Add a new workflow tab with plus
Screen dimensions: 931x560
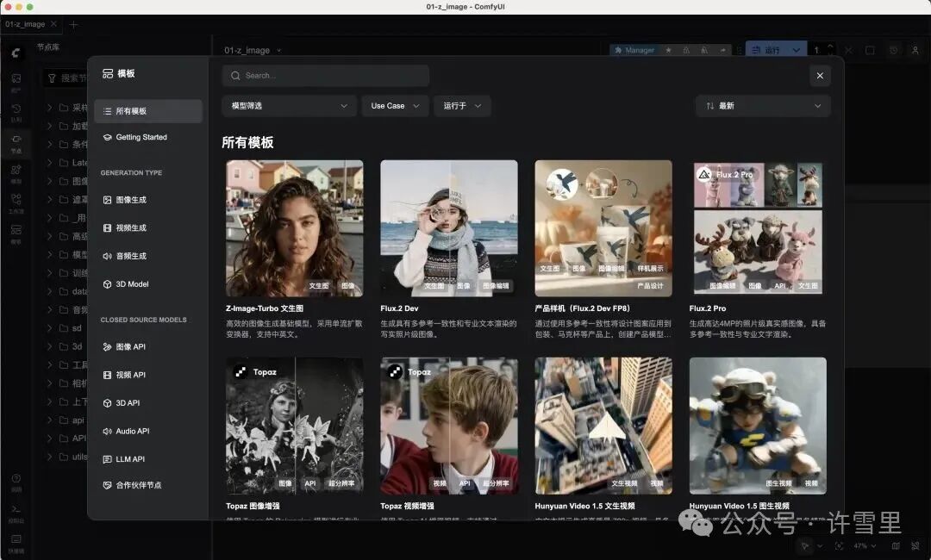pyautogui.click(x=73, y=24)
